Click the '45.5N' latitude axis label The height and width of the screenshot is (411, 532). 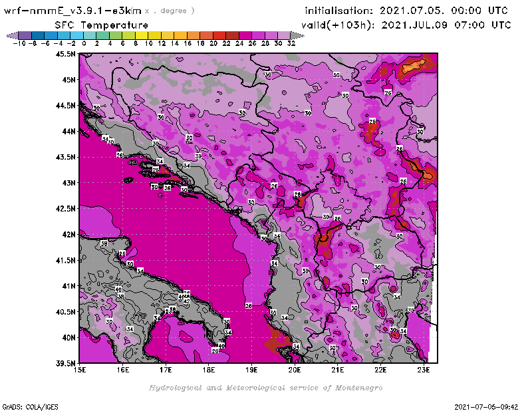click(x=65, y=54)
